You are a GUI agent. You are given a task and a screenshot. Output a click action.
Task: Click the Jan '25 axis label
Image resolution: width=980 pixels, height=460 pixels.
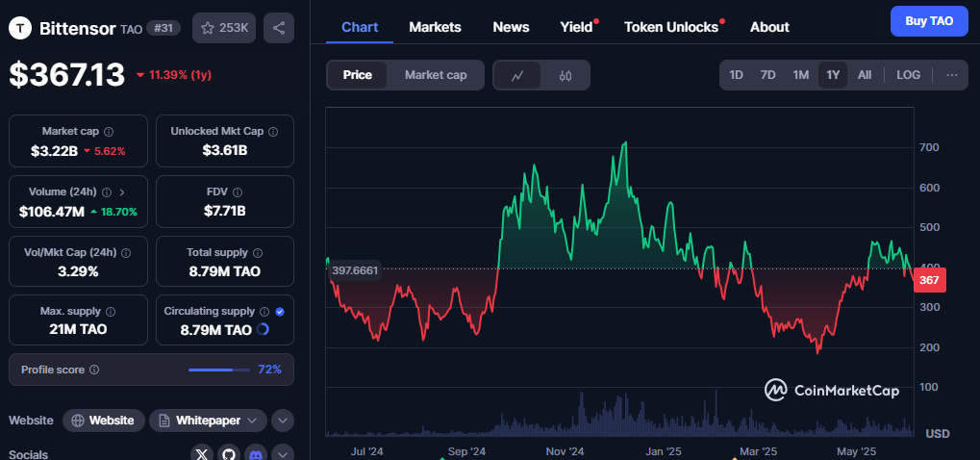pos(664,451)
